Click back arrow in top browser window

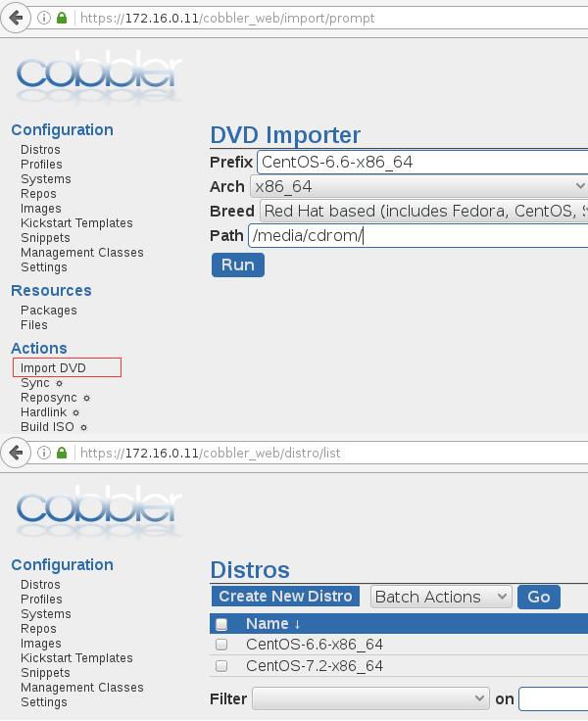pos(16,18)
